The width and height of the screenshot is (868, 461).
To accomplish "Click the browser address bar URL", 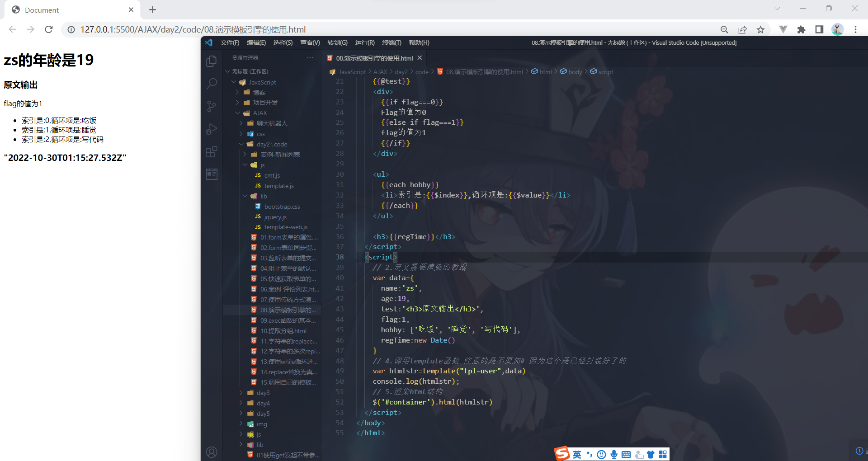I will [x=193, y=29].
